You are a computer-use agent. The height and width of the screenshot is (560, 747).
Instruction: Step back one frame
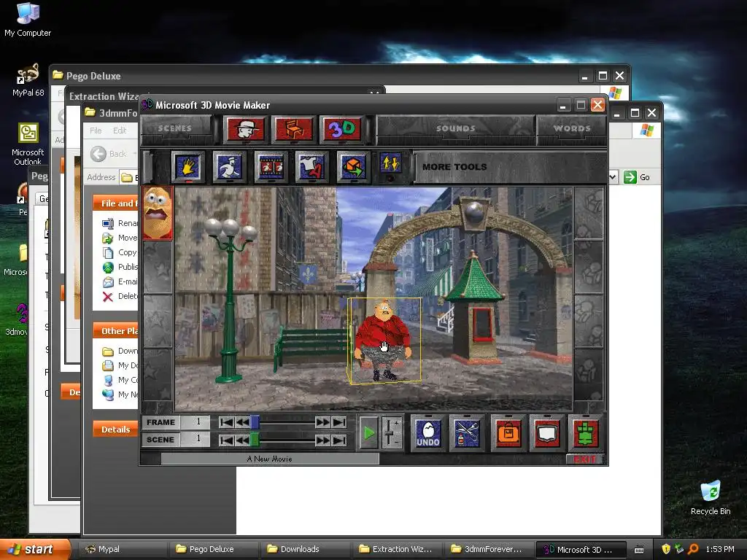[242, 422]
